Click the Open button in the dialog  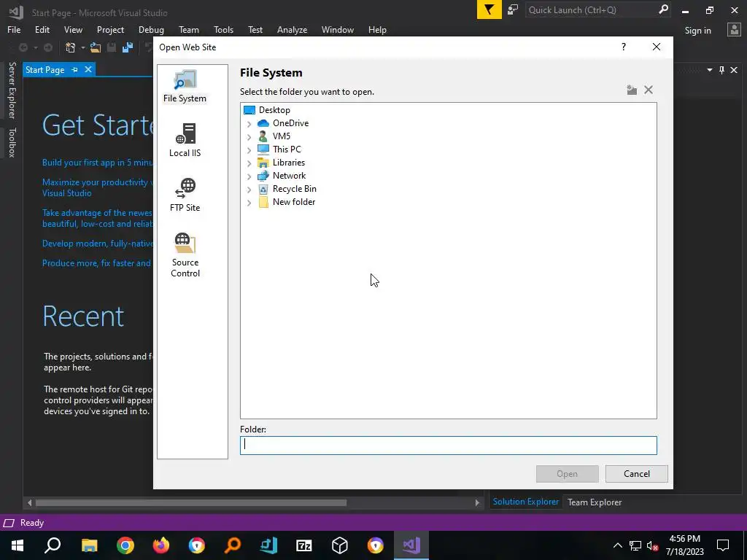[x=567, y=474]
